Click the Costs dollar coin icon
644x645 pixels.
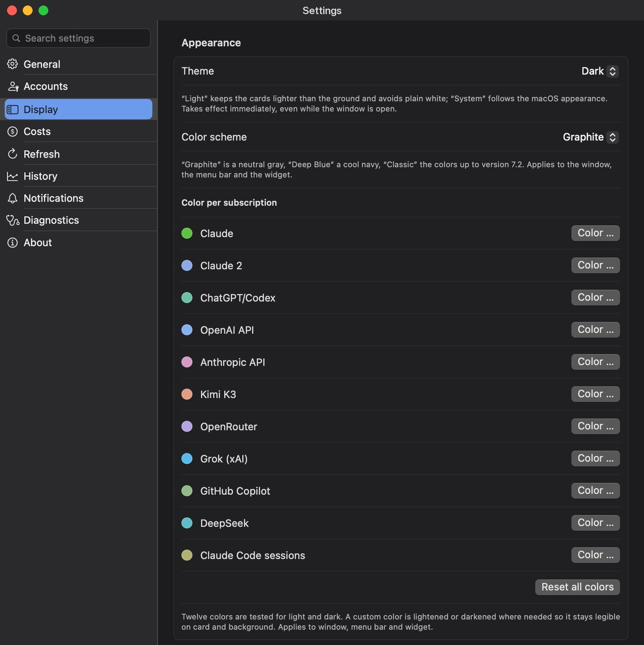[x=13, y=131]
